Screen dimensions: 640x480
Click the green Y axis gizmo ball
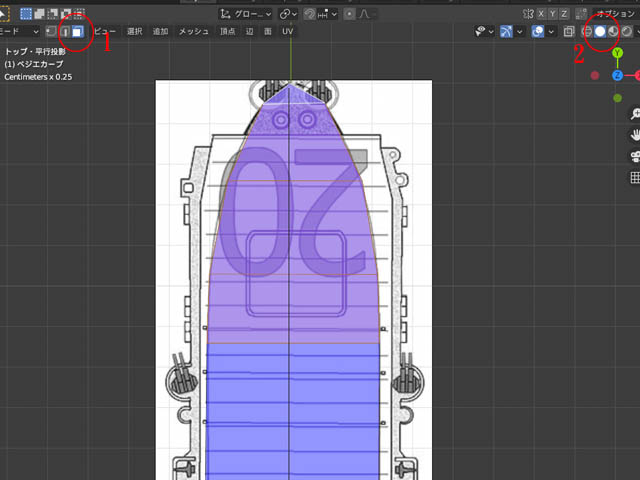(x=618, y=53)
